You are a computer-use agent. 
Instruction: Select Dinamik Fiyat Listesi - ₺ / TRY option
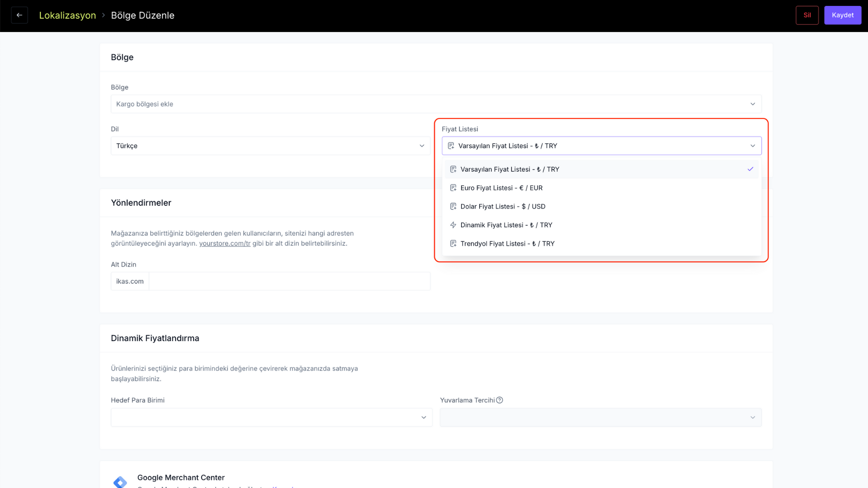point(601,225)
